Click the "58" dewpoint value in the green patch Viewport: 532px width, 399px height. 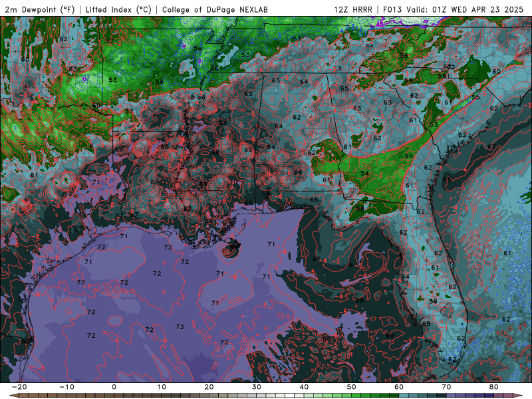[x=360, y=209]
